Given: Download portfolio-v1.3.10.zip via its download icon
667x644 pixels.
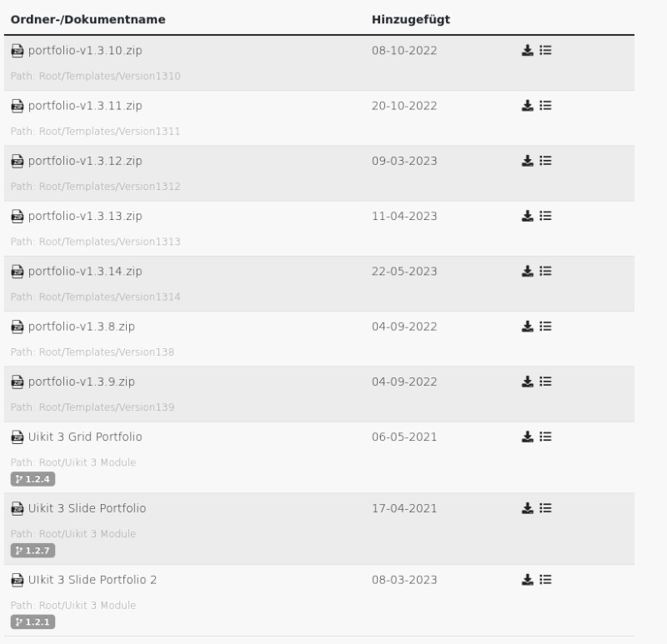Looking at the screenshot, I should [x=527, y=50].
